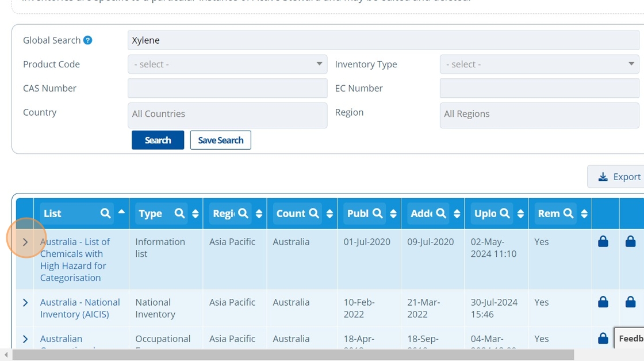Open the List column search magnifier
Image resolution: width=644 pixels, height=361 pixels.
(106, 214)
